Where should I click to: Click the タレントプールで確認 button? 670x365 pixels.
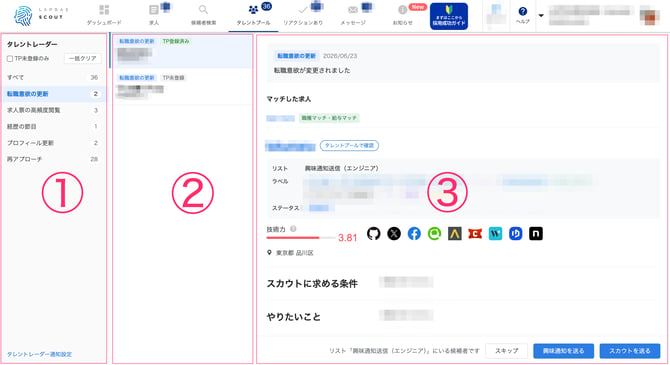pos(349,146)
